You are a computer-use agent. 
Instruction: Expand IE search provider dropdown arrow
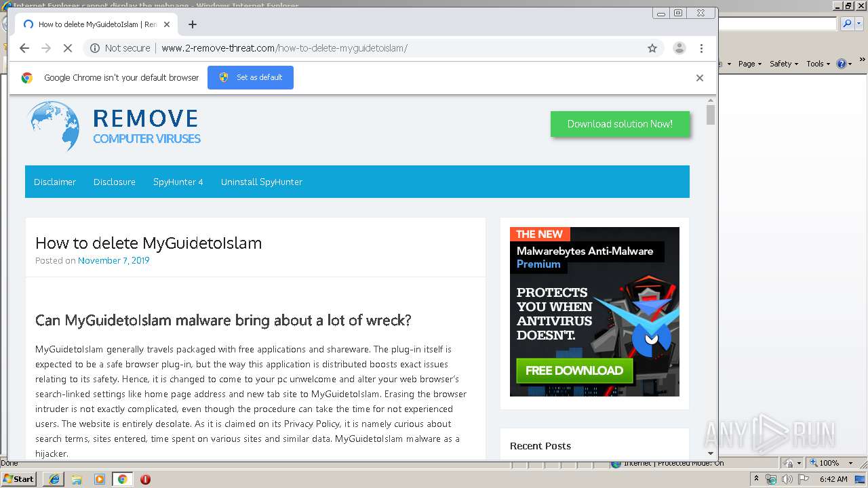[x=858, y=24]
